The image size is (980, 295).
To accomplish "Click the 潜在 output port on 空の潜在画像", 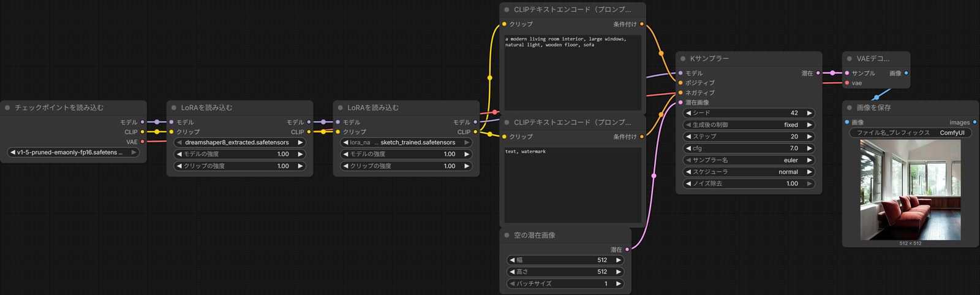I will tap(627, 250).
